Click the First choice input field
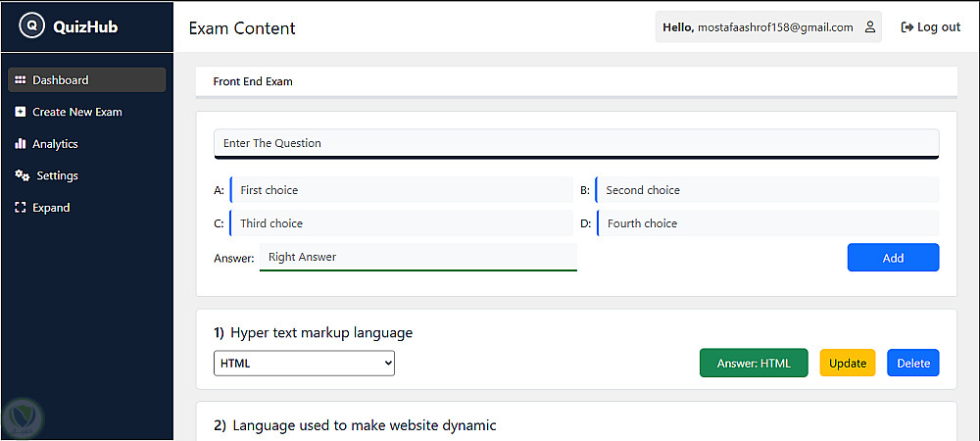 pyautogui.click(x=402, y=190)
